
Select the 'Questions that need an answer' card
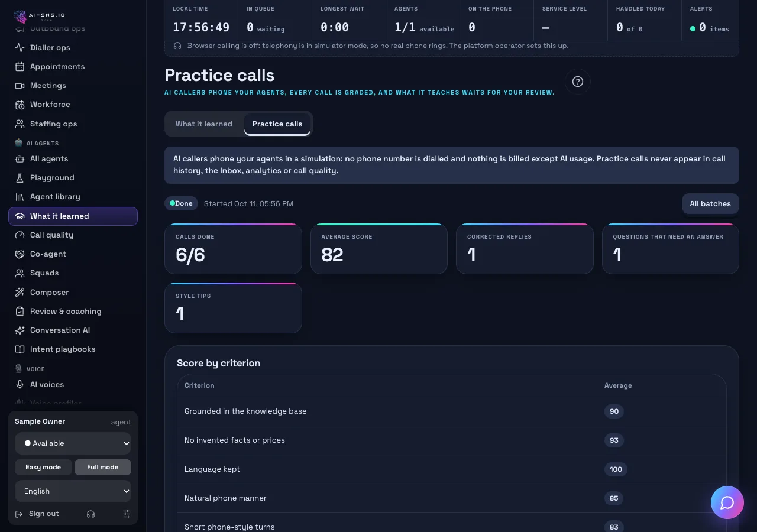(x=671, y=249)
